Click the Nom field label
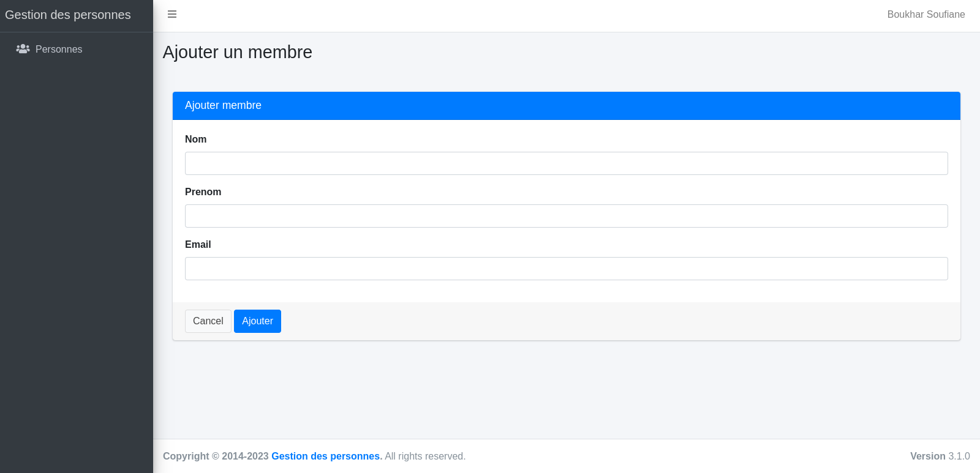The height and width of the screenshot is (473, 980). pyautogui.click(x=195, y=140)
